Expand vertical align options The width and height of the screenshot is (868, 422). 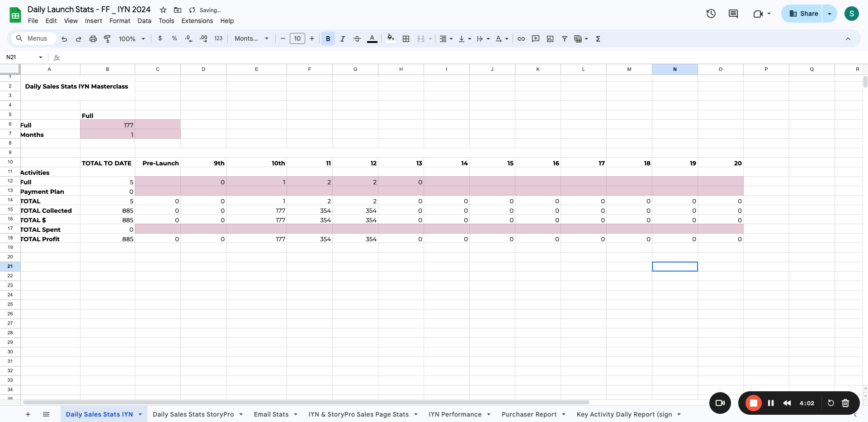point(470,39)
